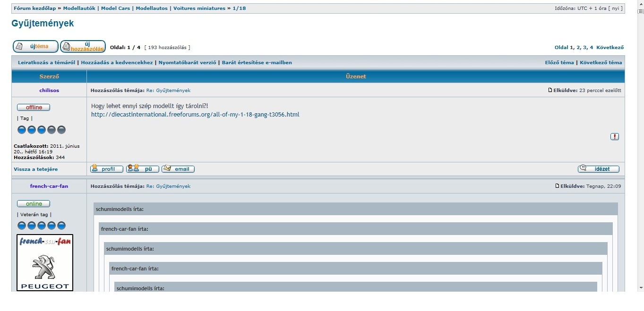Go to page 2 of the topic
Screen dimensions: 644x311
[578, 48]
